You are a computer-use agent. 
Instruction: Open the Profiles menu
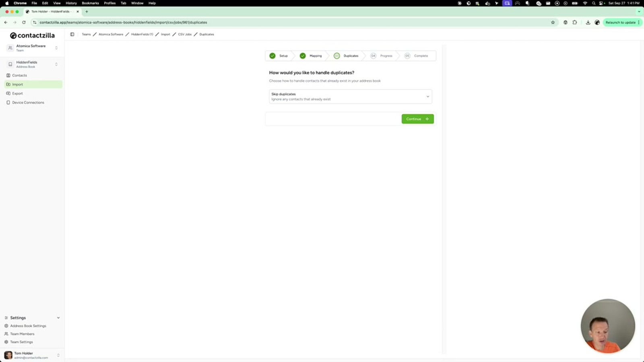coord(109,3)
